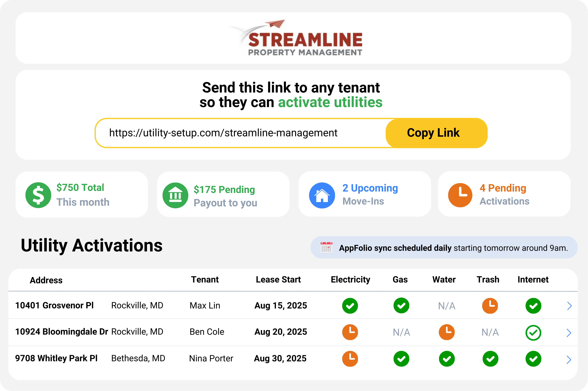The height and width of the screenshot is (391, 588).
Task: Click the AppFolio sync scheduled daily banner
Action: pos(444,247)
